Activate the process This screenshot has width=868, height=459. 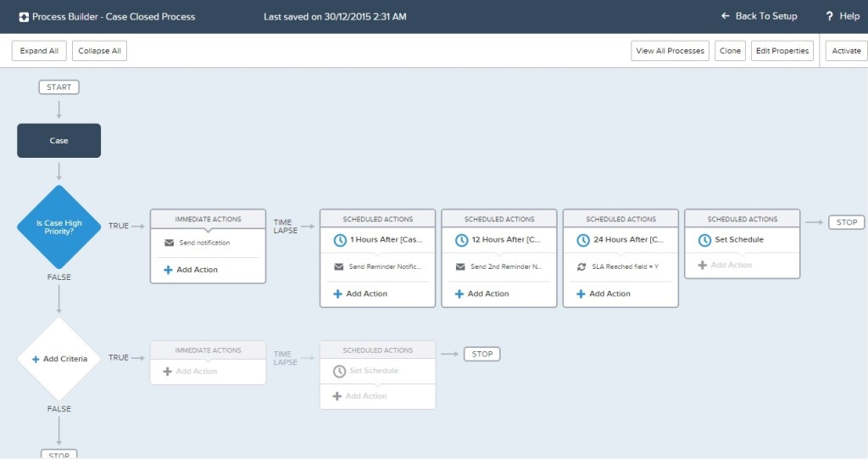coord(847,50)
